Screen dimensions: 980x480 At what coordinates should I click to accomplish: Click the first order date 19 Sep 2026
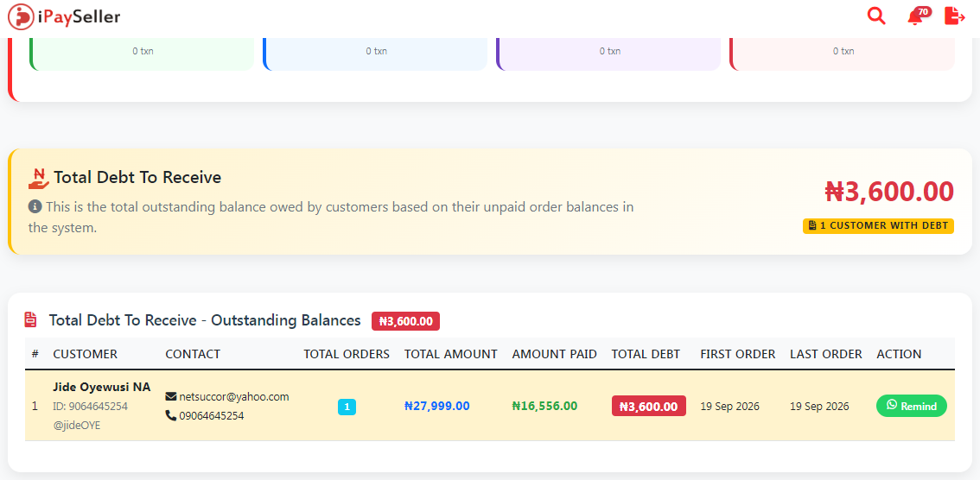coord(729,407)
